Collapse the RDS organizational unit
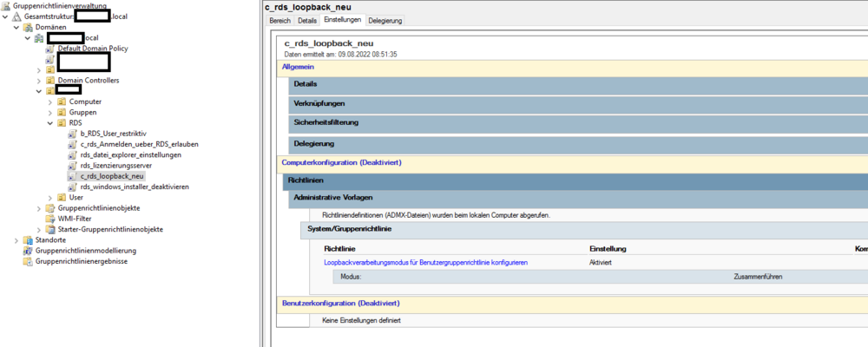868x347 pixels. coord(50,123)
